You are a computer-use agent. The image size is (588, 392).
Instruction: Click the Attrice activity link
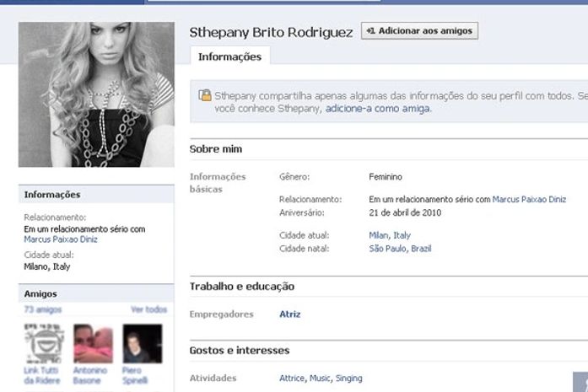[292, 379]
